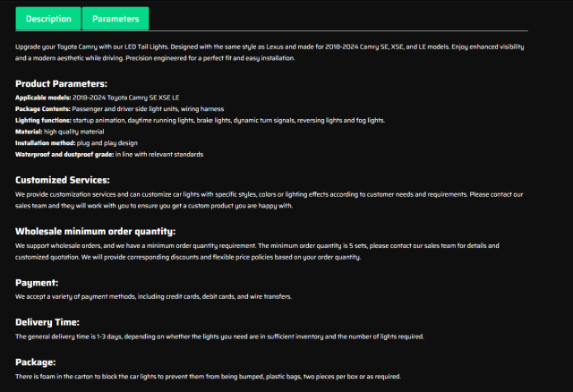The width and height of the screenshot is (573, 392).
Task: Click the paragraph about wholesale orders
Action: (269, 251)
